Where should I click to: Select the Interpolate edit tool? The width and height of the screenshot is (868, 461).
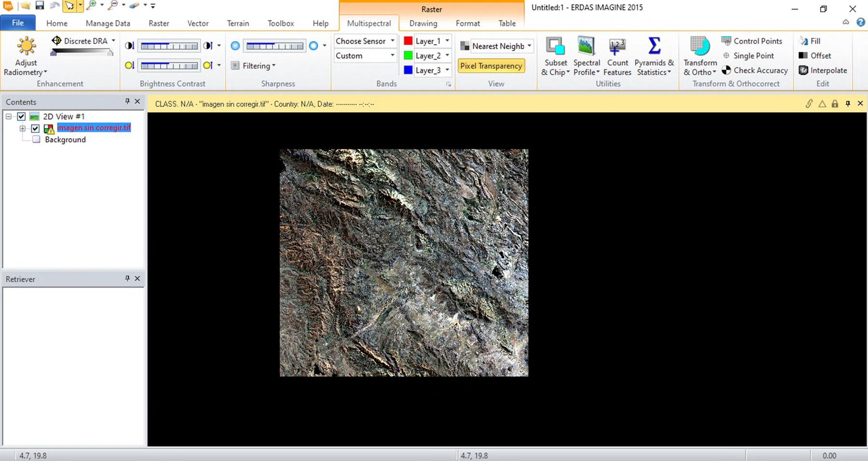(x=823, y=70)
